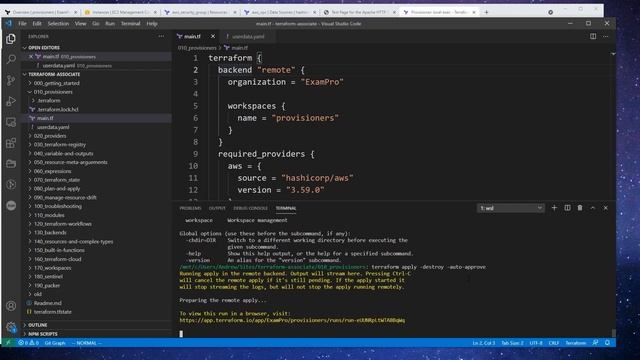
Task: Create a new terminal with plus icon
Action: (x=554, y=208)
